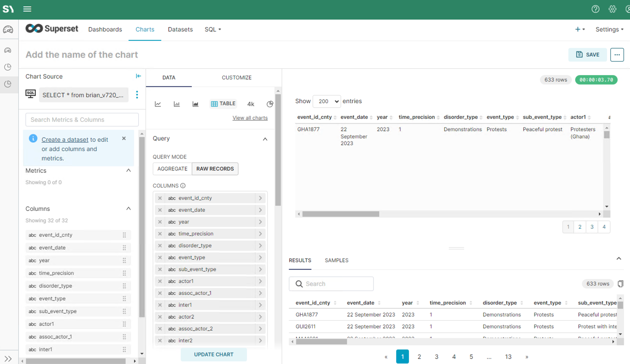This screenshot has height=364, width=630.
Task: Collapse the Metrics section
Action: coord(129,171)
